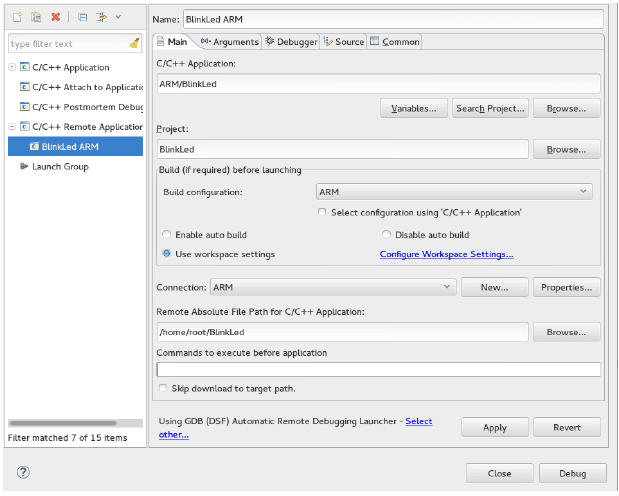The width and height of the screenshot is (619, 496).
Task: Open the help question mark icon
Action: (x=23, y=472)
